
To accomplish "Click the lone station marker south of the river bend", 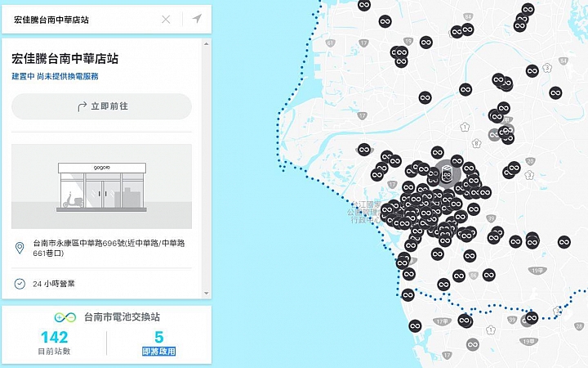I will [x=465, y=89].
